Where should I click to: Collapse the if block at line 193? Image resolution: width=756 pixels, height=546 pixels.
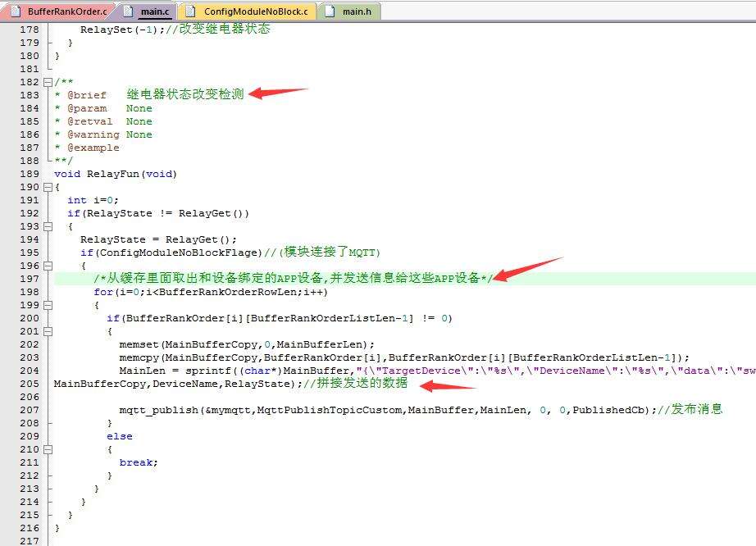[48, 226]
